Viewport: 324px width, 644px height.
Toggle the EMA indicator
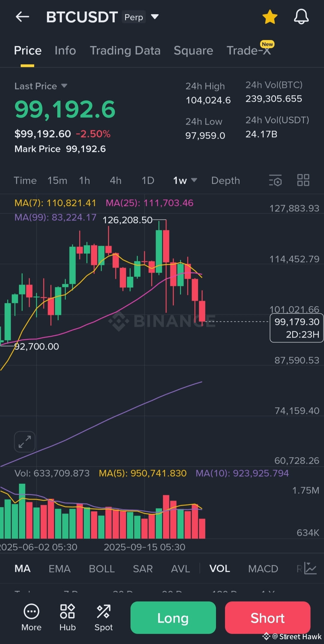[59, 569]
